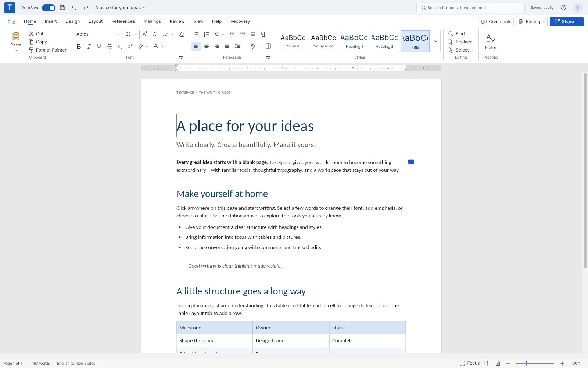
Task: Open the Read Mode book view in status bar
Action: 487,363
